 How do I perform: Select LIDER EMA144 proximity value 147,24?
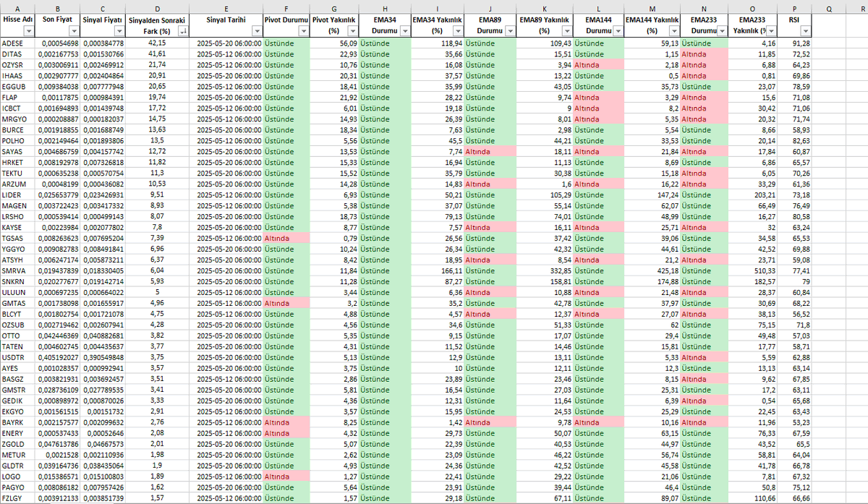pos(652,195)
